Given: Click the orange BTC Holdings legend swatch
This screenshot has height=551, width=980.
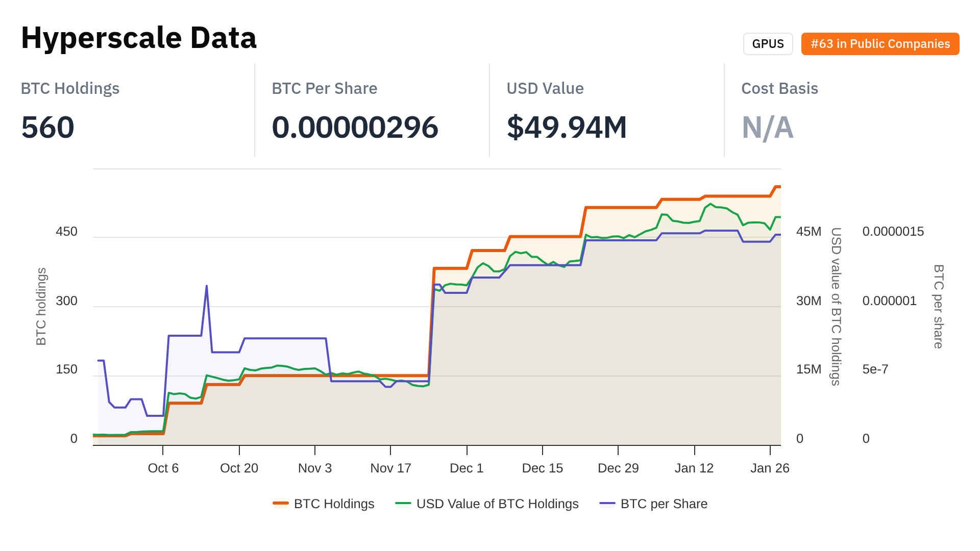Looking at the screenshot, I should coord(281,504).
